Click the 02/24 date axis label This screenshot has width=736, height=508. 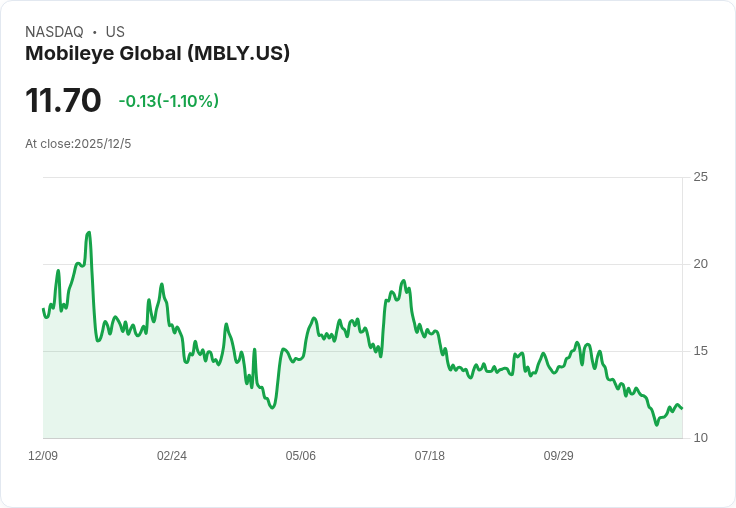point(172,456)
